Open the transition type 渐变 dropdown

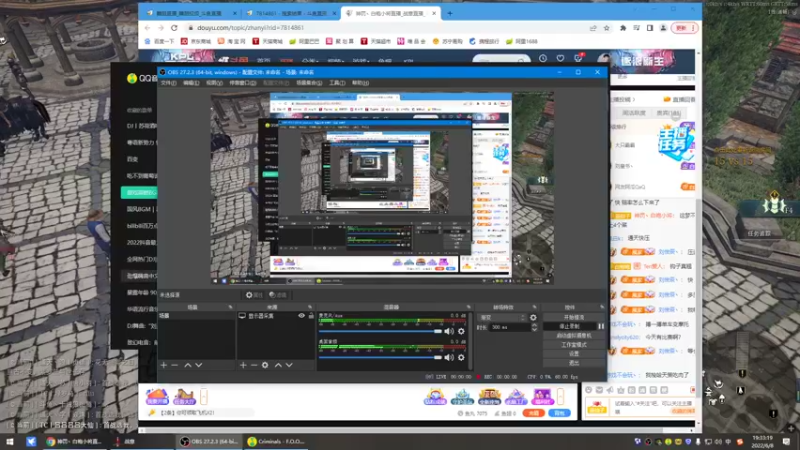coord(501,317)
